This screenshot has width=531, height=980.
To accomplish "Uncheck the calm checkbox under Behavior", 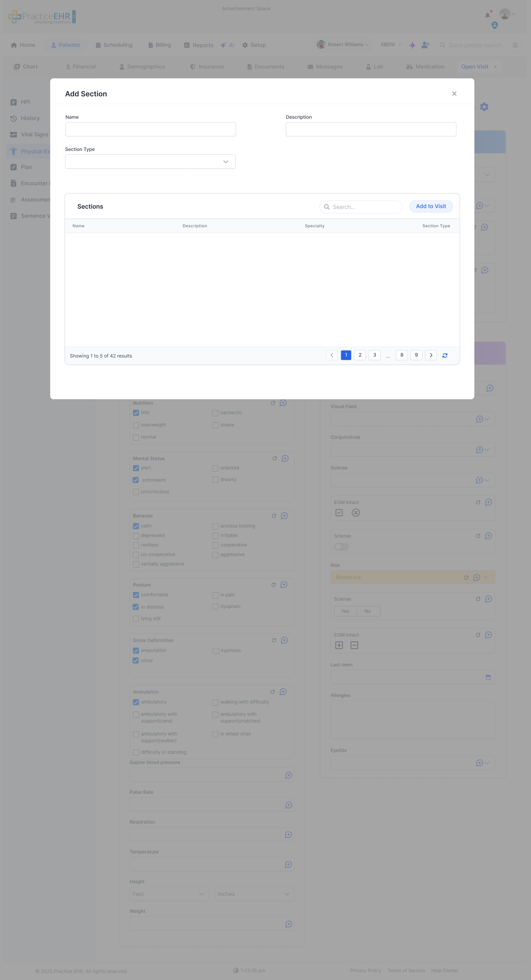I will click(x=136, y=526).
